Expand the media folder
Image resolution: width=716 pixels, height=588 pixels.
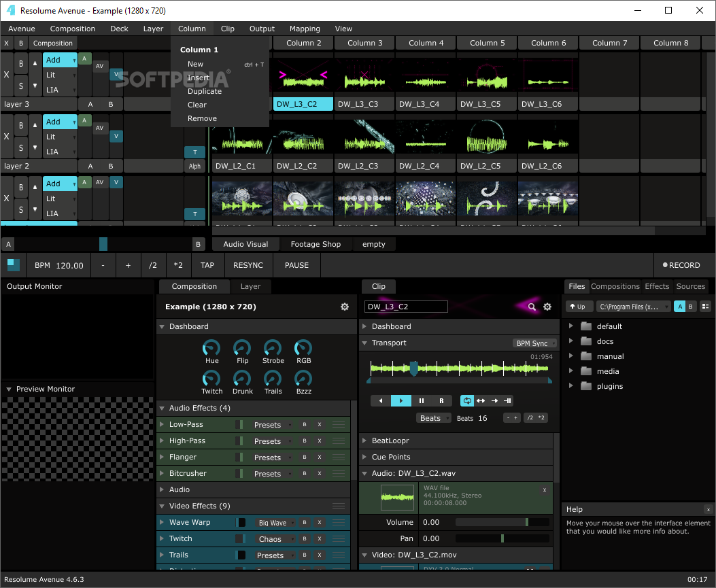(x=570, y=371)
